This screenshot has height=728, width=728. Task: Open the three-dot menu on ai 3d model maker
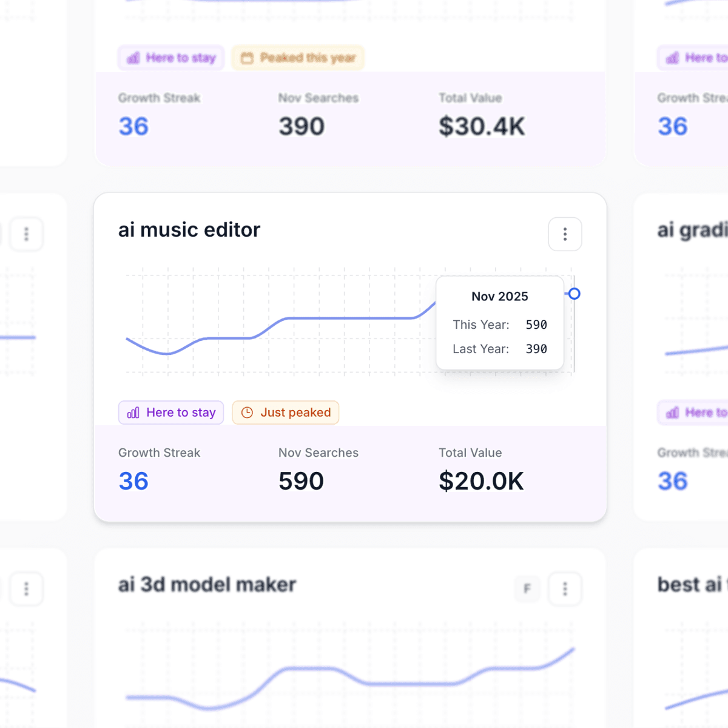tap(565, 588)
